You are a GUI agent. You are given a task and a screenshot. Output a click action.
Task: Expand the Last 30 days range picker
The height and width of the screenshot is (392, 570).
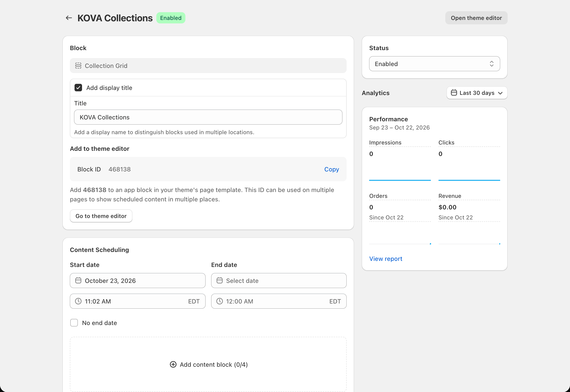[477, 93]
